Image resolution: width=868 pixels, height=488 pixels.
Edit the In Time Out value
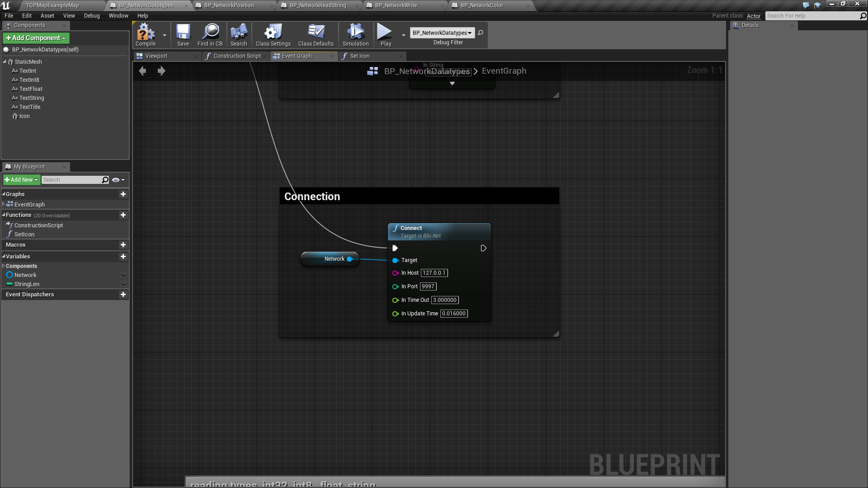445,300
